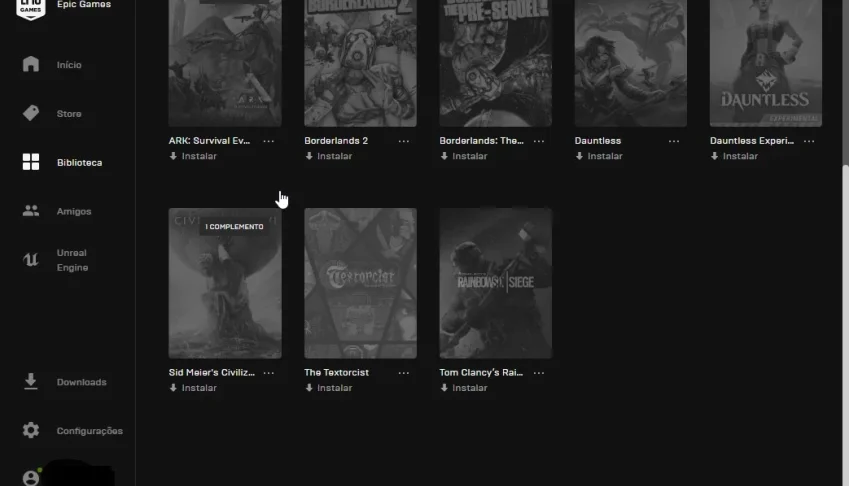Click install arrow under Borderlands: The Pre-Sequel
Screen dimensions: 849x486
pyautogui.click(x=444, y=156)
